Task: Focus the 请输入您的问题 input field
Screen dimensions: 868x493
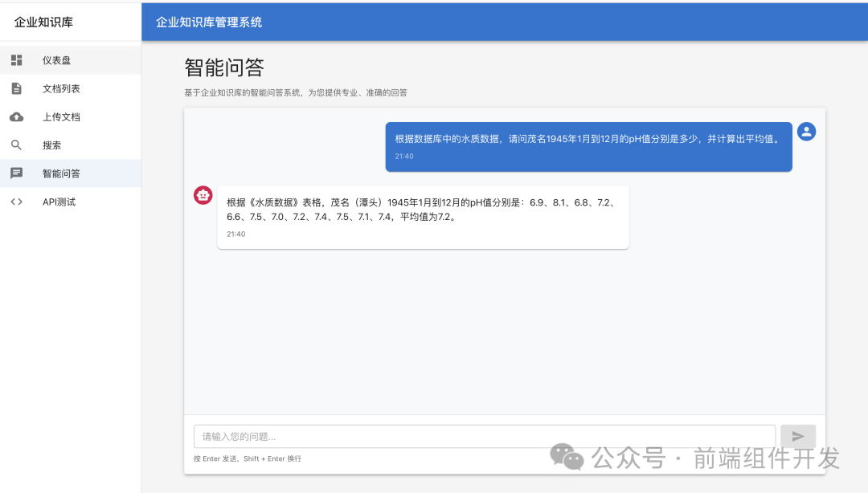Action: [485, 437]
